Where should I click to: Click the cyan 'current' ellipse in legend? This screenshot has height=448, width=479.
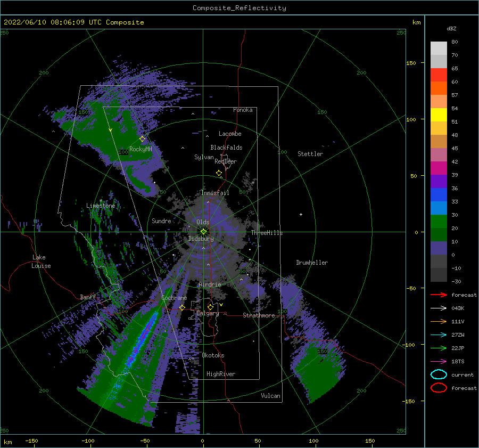click(x=439, y=374)
